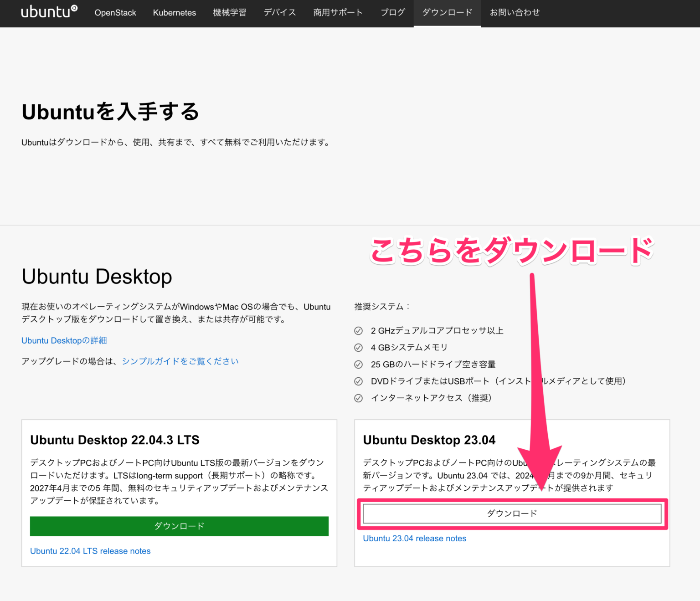Screen dimensions: 700x601
Task: Open Ubuntu 22.04 LTS release notes
Action: click(90, 551)
